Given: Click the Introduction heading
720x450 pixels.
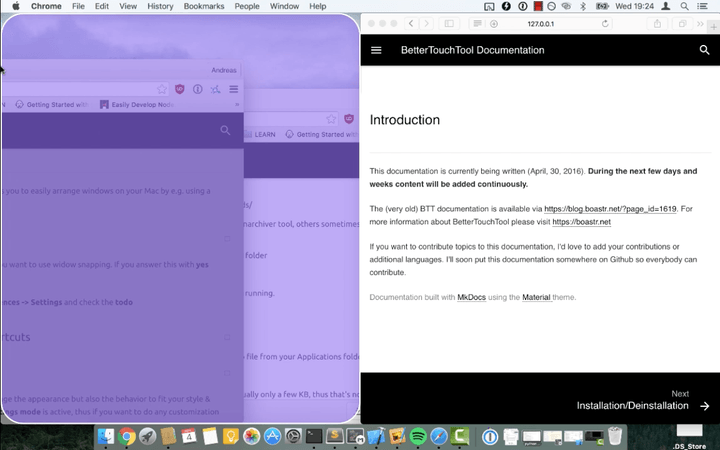Looking at the screenshot, I should 405,120.
